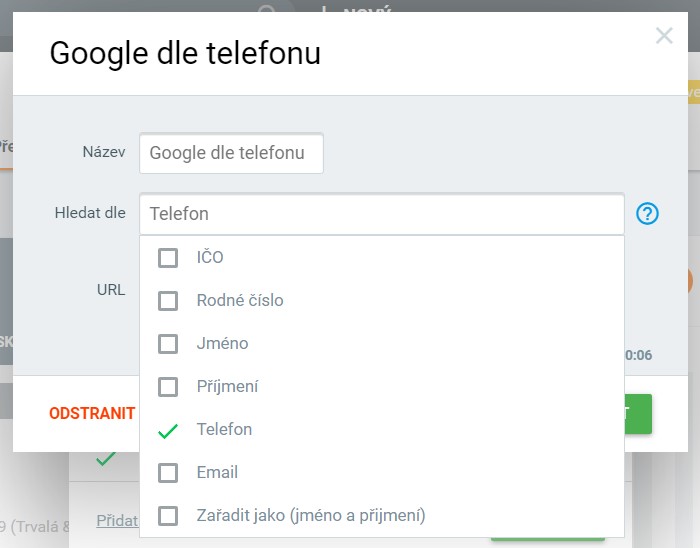This screenshot has width=700, height=548.
Task: Select the Telefon option label
Action: [224, 430]
